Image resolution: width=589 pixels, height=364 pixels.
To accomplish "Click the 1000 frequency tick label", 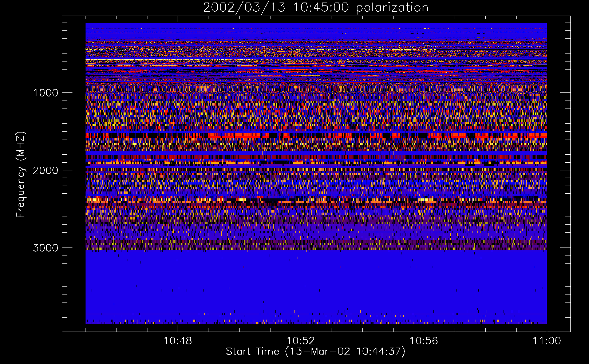I will click(46, 93).
